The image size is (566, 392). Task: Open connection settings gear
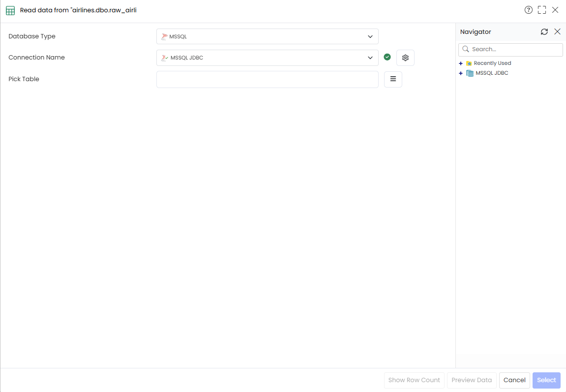click(405, 58)
